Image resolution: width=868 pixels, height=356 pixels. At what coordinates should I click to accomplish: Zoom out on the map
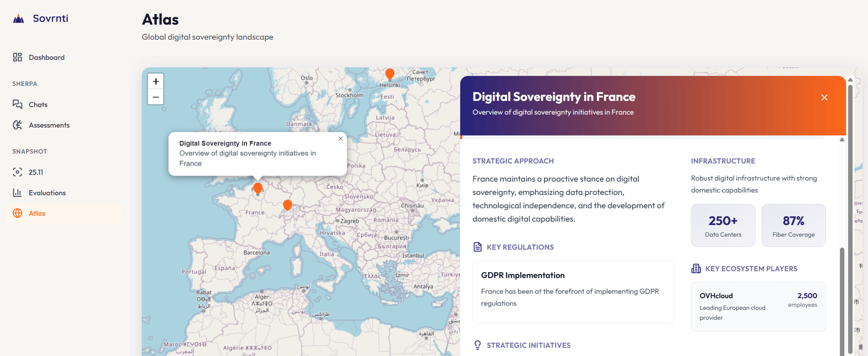coord(156,97)
